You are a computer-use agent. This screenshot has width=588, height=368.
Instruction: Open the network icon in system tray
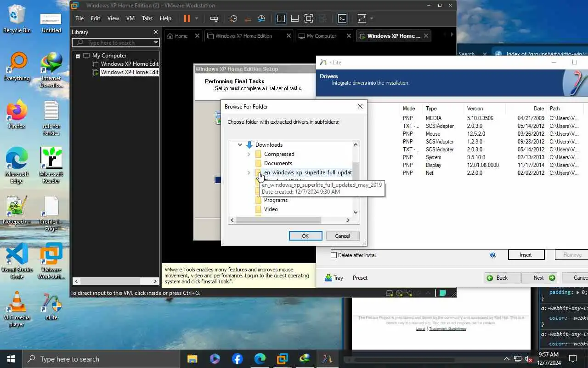tap(518, 359)
